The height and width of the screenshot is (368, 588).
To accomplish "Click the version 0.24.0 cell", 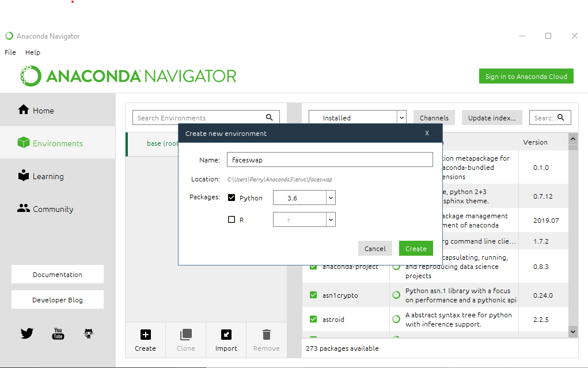I will click(543, 295).
